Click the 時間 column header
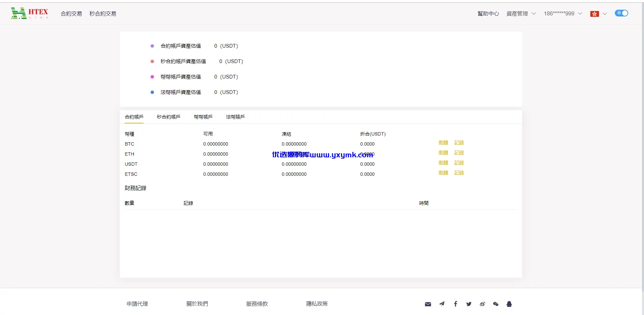The height and width of the screenshot is (315, 644). tap(424, 203)
